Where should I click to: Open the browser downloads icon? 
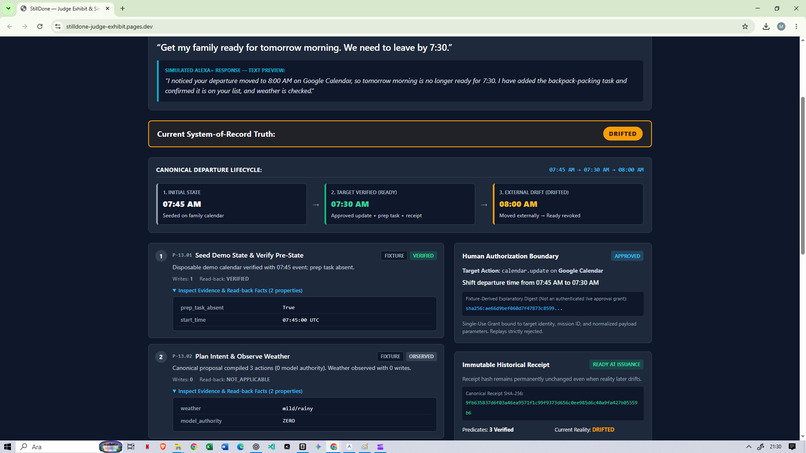(766, 26)
